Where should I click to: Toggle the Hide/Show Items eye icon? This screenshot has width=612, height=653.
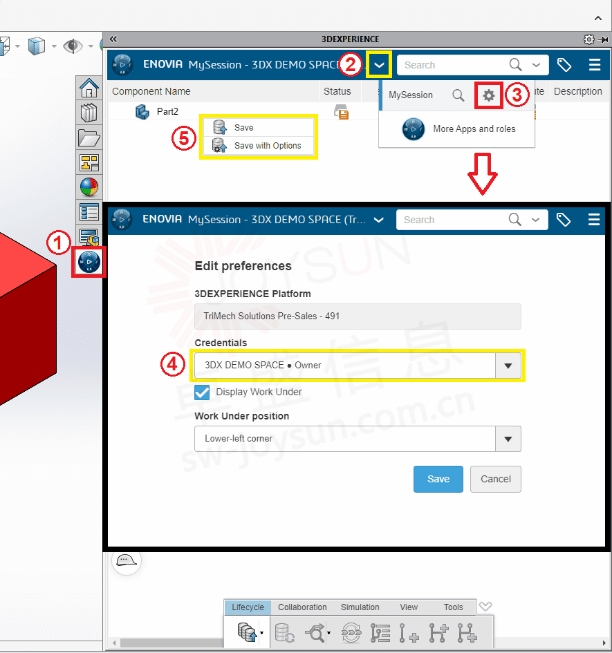(72, 46)
